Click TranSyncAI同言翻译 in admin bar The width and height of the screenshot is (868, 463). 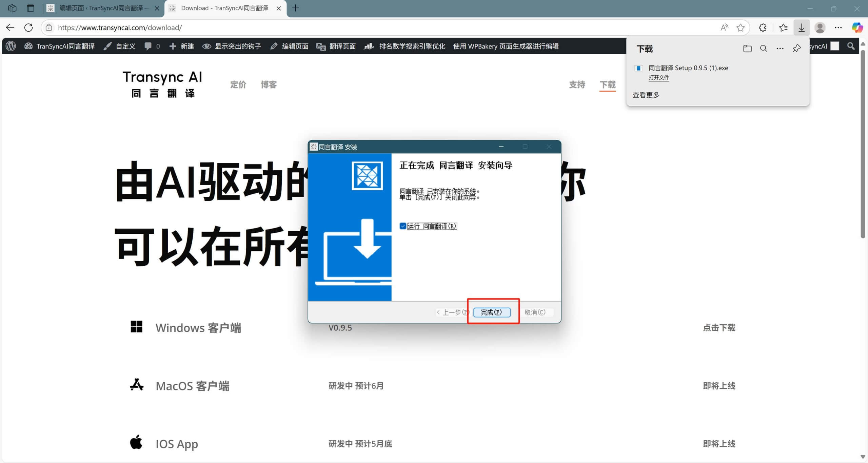pyautogui.click(x=60, y=46)
